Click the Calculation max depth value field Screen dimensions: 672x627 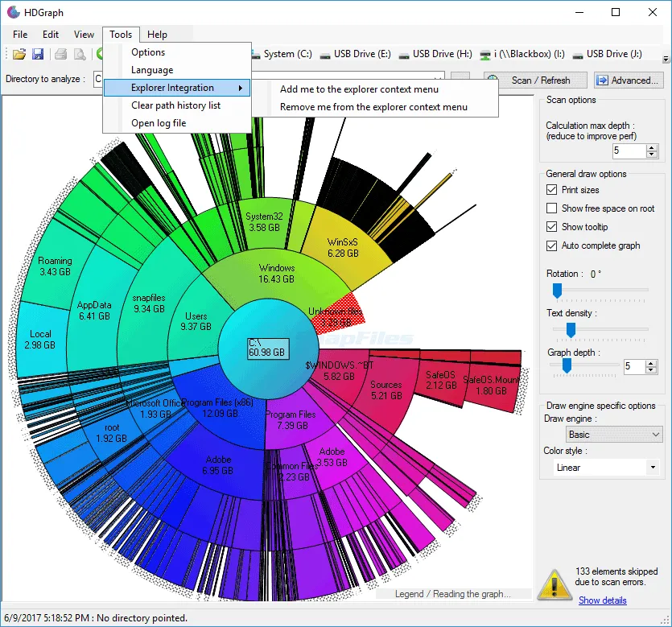click(x=629, y=151)
